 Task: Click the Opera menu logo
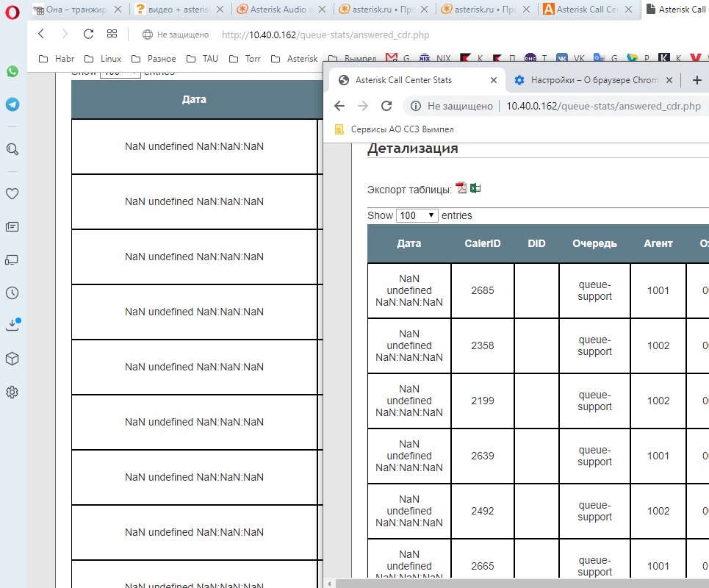coord(12,12)
